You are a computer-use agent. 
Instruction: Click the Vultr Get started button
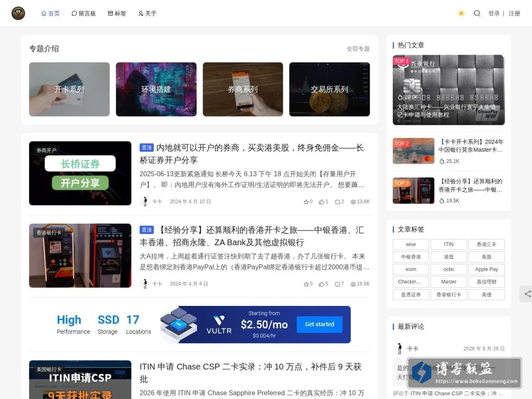320,325
